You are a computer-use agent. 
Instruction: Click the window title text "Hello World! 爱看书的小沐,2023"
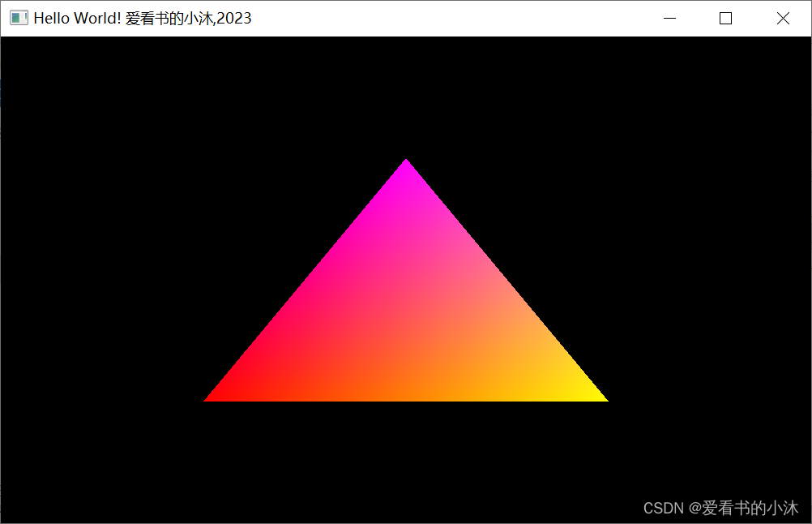click(143, 18)
